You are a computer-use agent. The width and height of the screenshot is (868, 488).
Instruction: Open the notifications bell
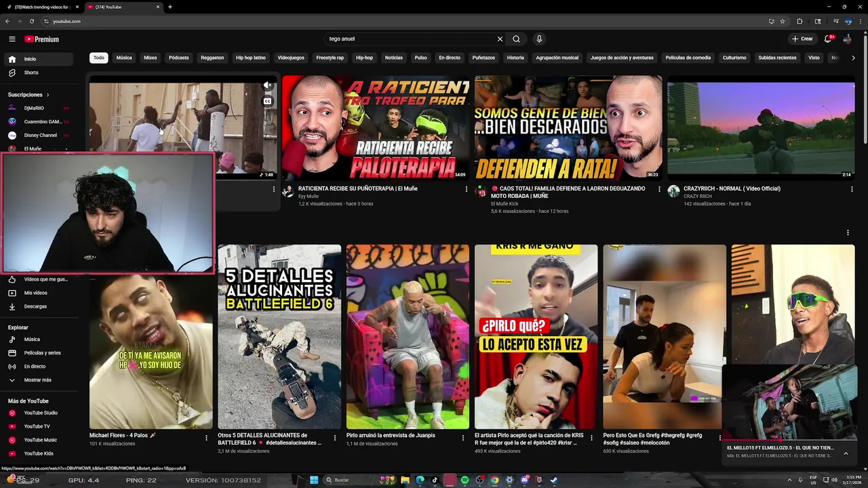828,39
